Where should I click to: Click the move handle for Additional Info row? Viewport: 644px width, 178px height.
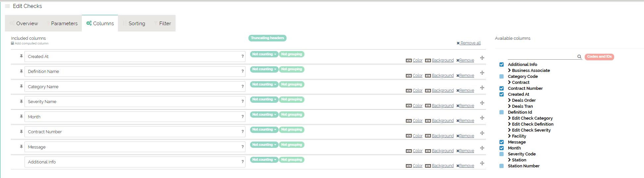tap(482, 163)
